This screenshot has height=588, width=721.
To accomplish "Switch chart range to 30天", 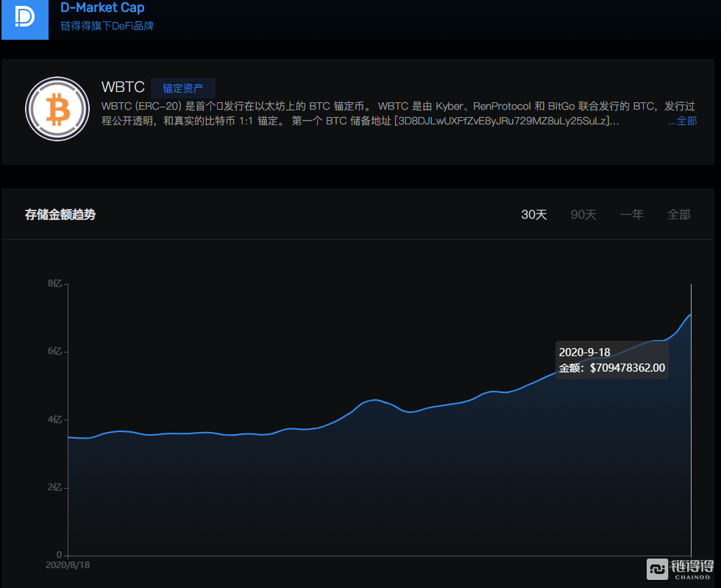I will 534,214.
